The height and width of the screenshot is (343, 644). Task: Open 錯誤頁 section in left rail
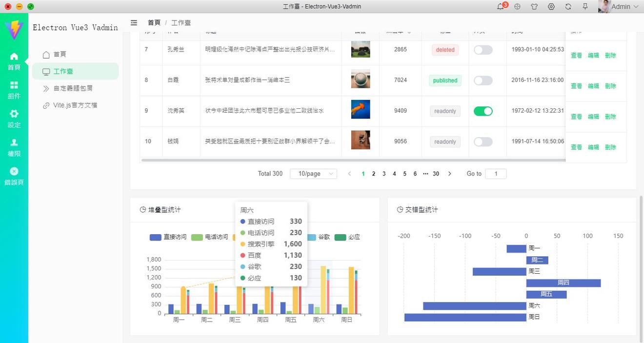click(x=14, y=176)
